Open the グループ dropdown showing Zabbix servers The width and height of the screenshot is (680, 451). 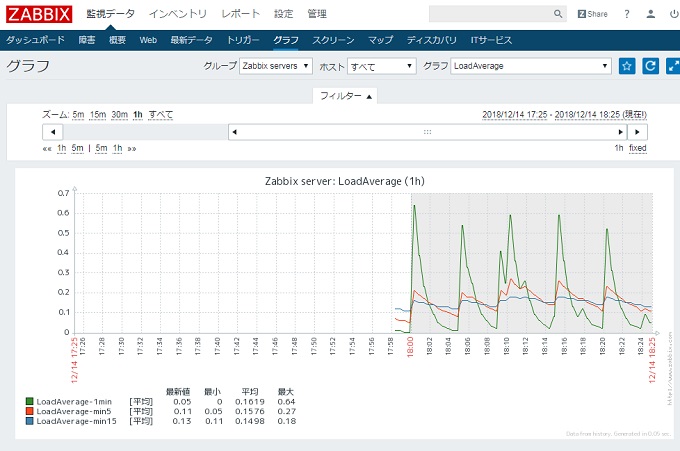tap(275, 66)
